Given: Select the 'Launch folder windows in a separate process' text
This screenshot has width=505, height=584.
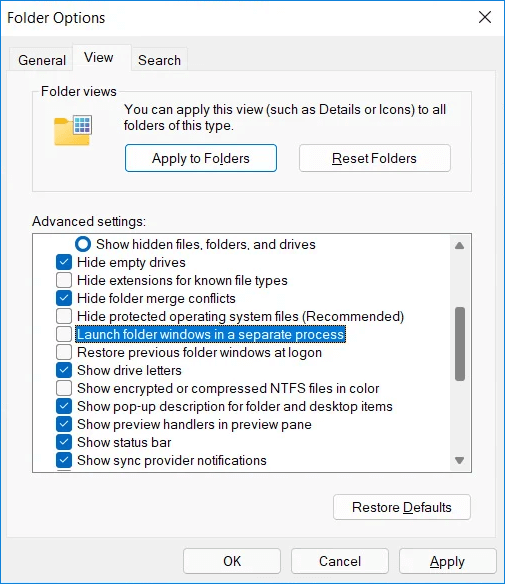Looking at the screenshot, I should coord(211,334).
